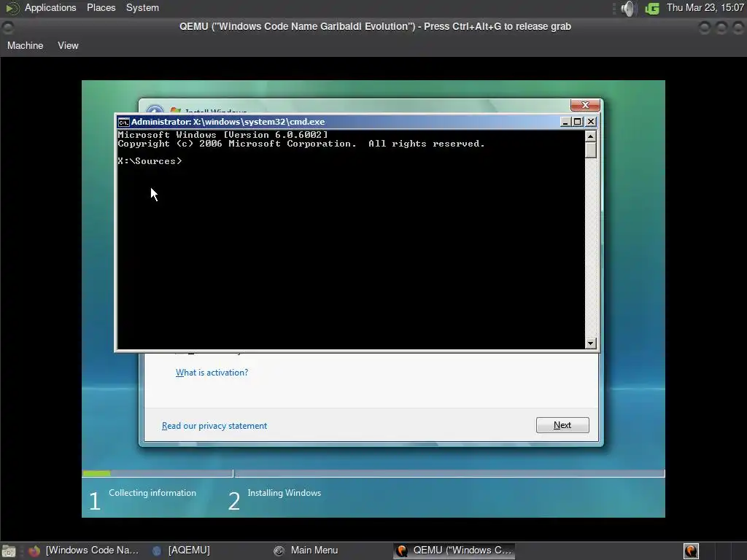
Task: Open the Machine menu in QEMU
Action: (x=25, y=46)
